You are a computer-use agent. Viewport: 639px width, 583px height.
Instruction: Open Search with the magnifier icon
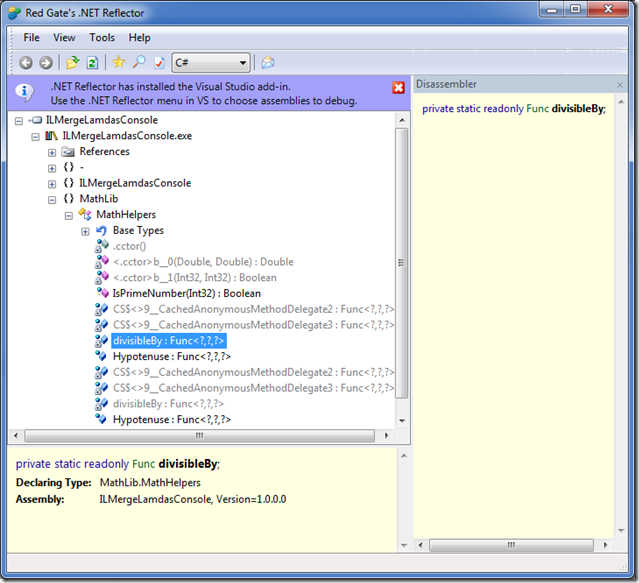[x=139, y=62]
